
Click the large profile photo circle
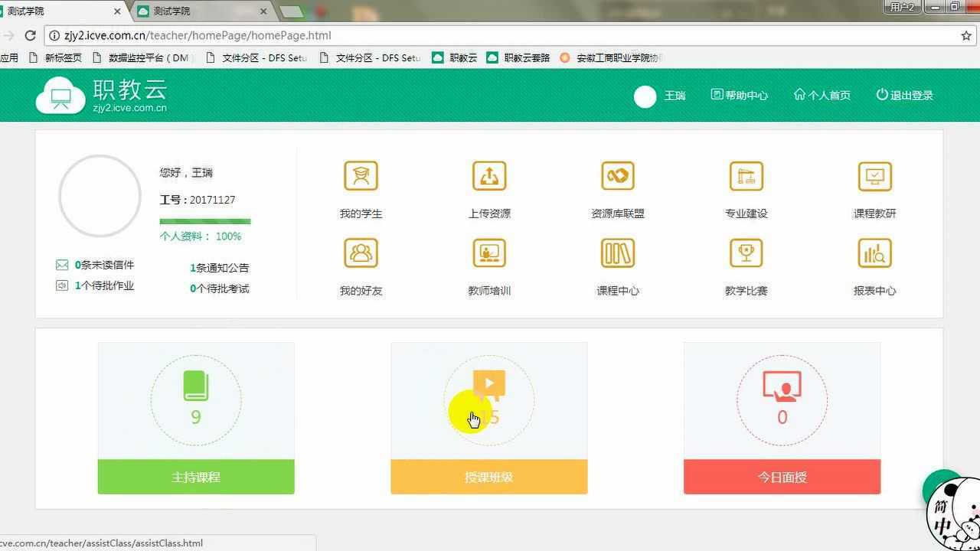[x=100, y=196]
